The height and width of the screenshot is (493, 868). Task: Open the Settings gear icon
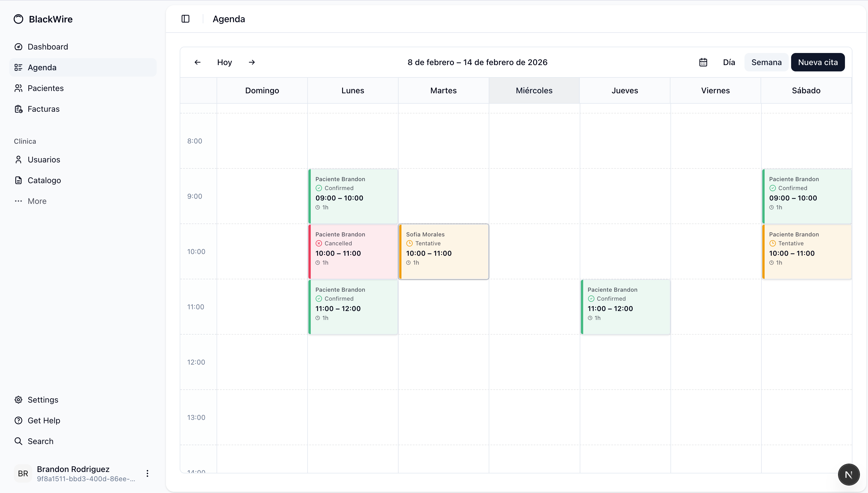pyautogui.click(x=19, y=399)
